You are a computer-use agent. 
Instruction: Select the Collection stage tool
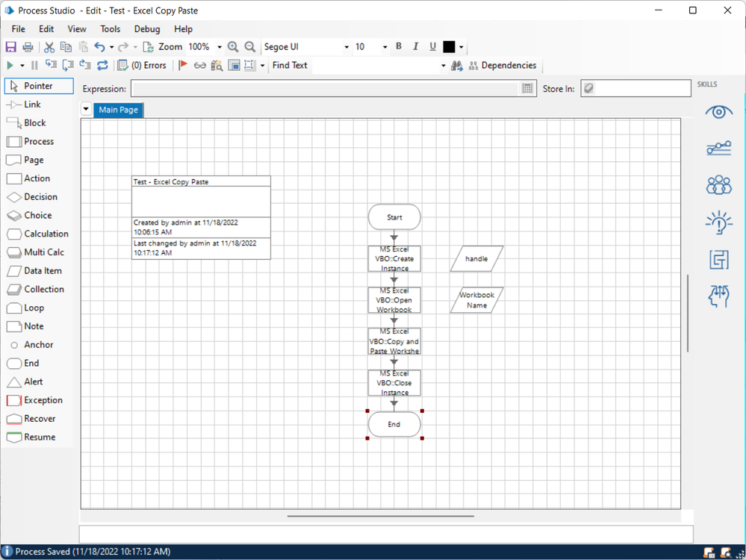(35, 290)
